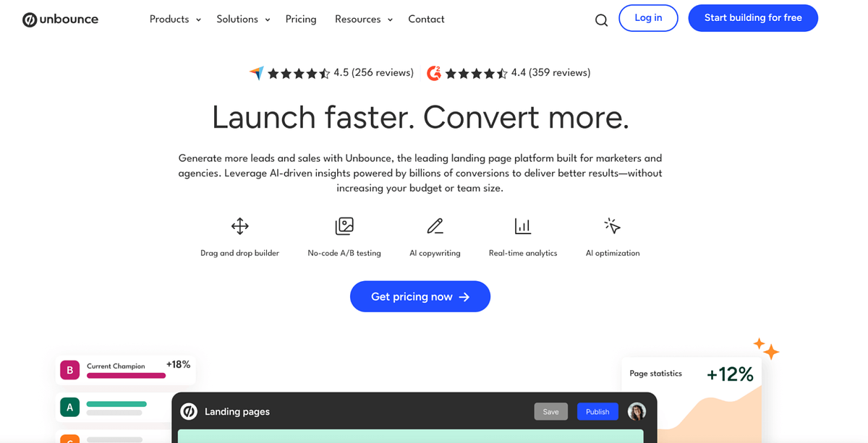
Task: Expand the Products dropdown
Action: pos(174,20)
